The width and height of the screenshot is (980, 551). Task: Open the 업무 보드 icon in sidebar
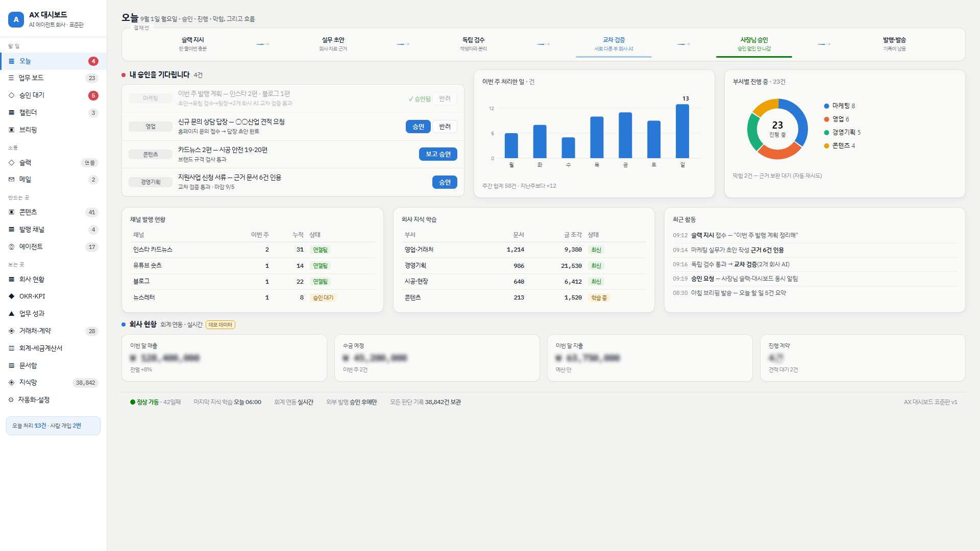[11, 78]
